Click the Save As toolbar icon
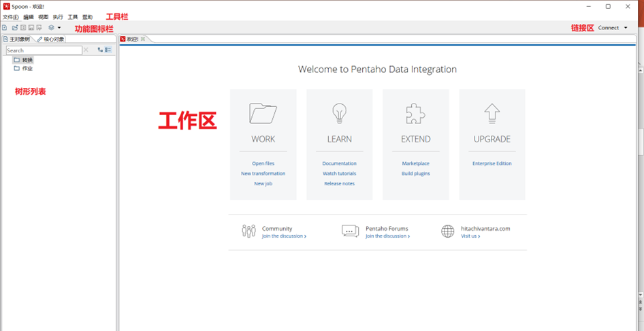This screenshot has width=644, height=331. tap(39, 28)
